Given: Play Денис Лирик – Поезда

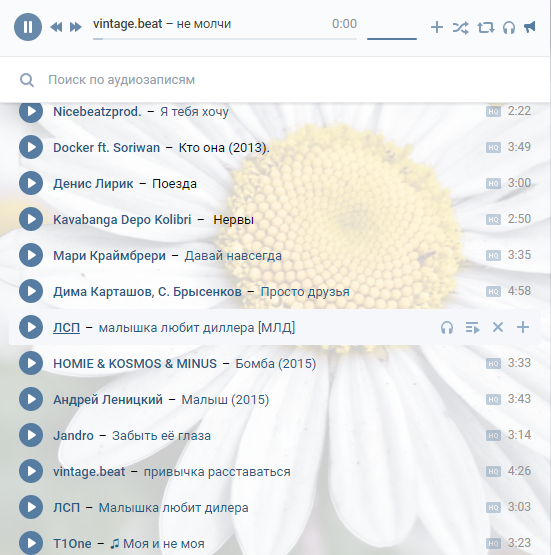Looking at the screenshot, I should point(31,183).
